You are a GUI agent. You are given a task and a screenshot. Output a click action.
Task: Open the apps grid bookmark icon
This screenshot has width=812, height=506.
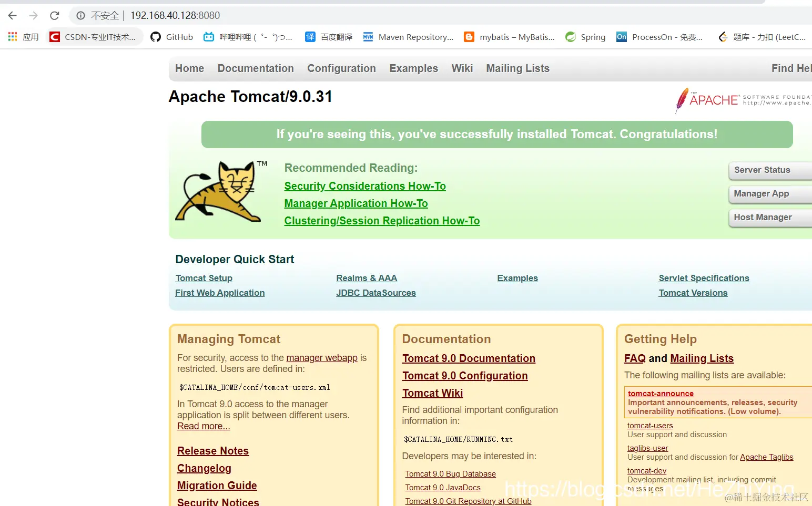[13, 37]
